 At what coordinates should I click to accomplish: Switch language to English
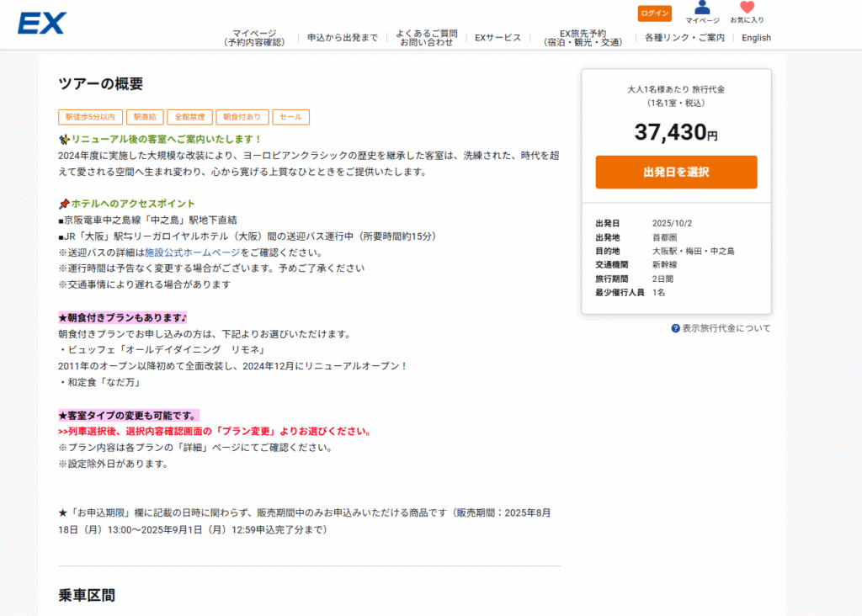[756, 38]
